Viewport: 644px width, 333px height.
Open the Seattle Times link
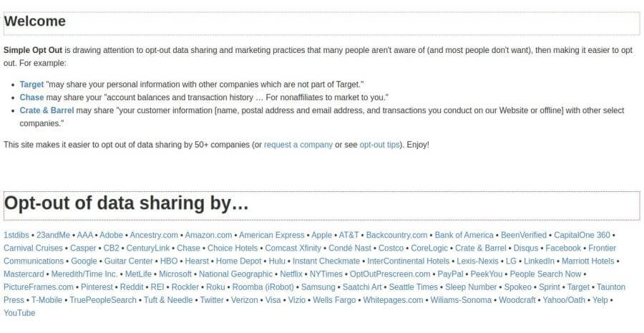pyautogui.click(x=413, y=287)
